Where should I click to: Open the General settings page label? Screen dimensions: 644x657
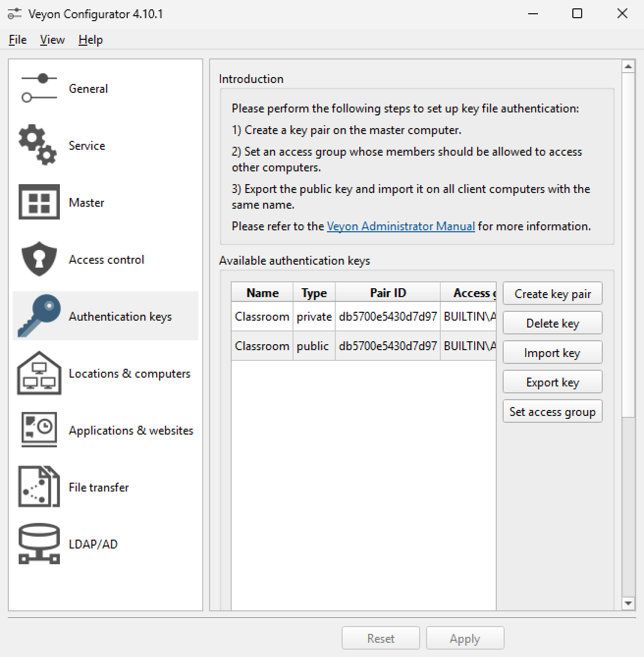click(x=88, y=89)
